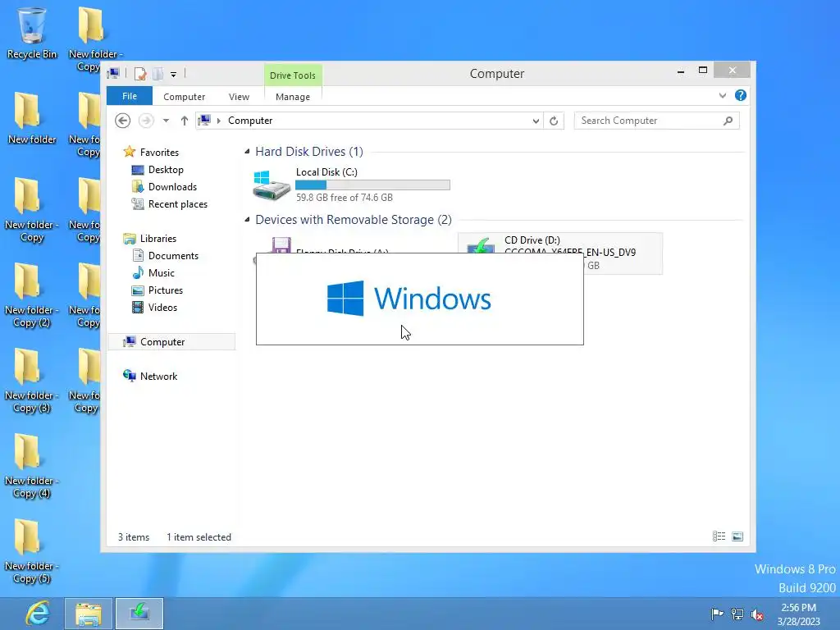
Task: Click the New folder quick access toolbar icon
Action: (x=157, y=74)
